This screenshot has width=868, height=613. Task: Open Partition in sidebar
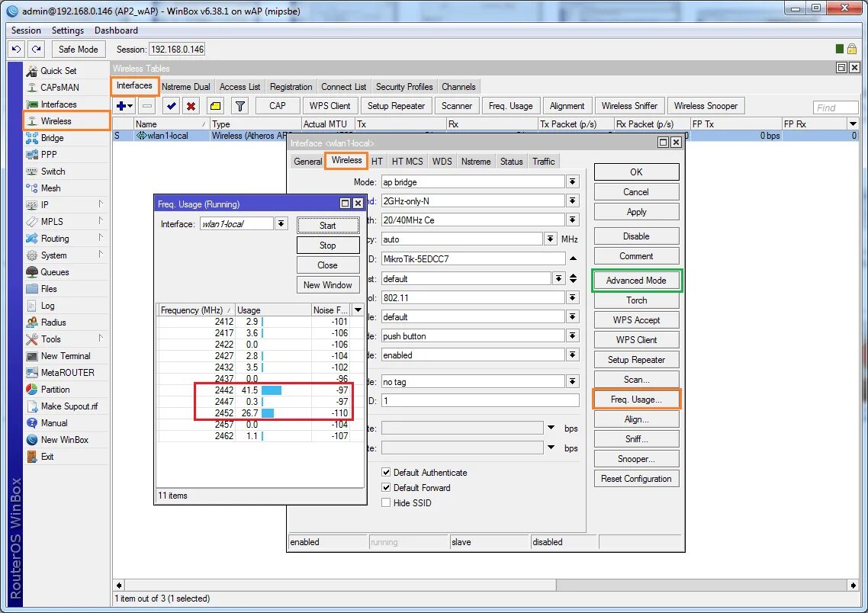pyautogui.click(x=55, y=390)
